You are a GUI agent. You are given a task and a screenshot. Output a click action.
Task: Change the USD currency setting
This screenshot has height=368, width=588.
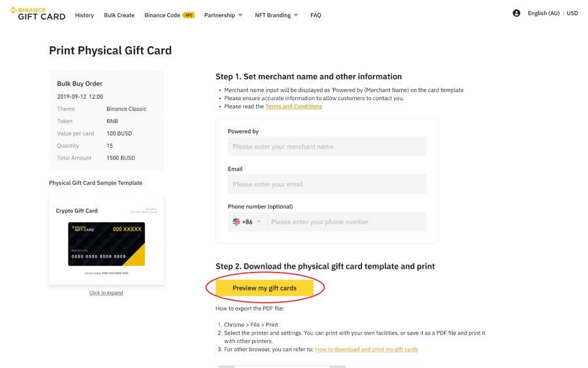pyautogui.click(x=572, y=13)
